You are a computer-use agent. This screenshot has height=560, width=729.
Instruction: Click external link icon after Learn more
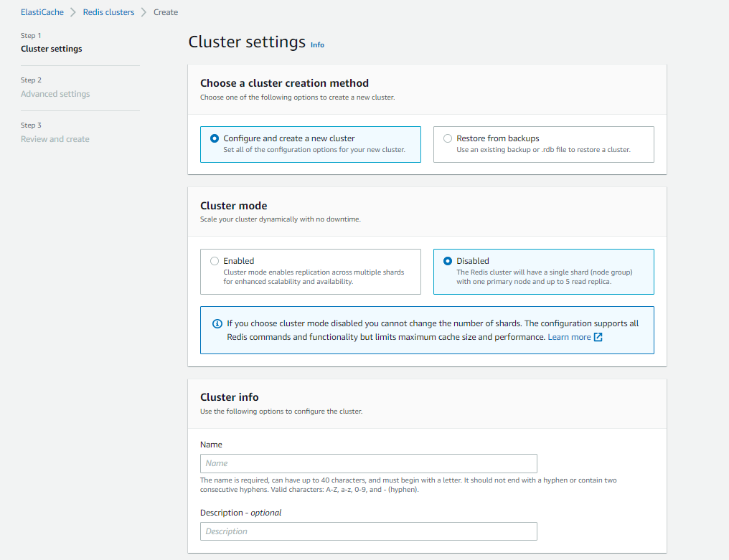[598, 337]
